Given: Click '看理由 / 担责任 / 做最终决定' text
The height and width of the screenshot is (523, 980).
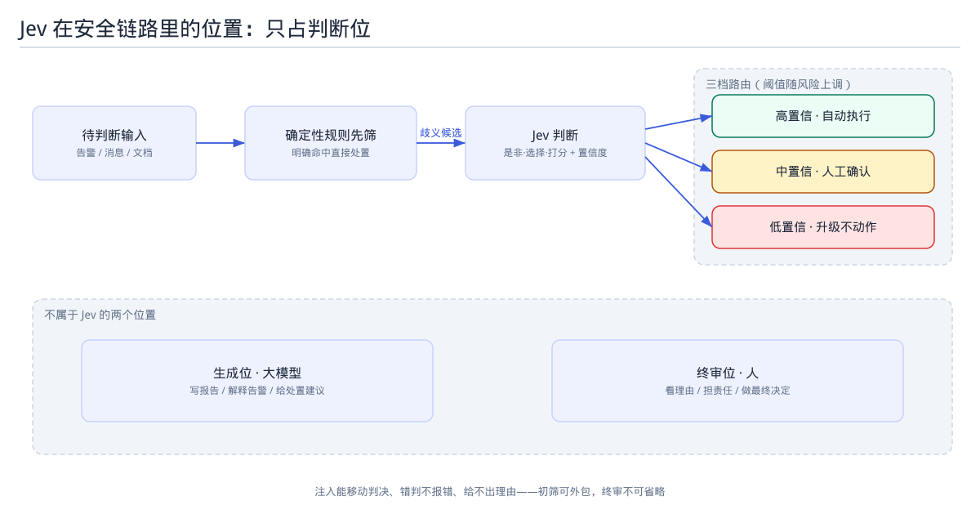Looking at the screenshot, I should pyautogui.click(x=728, y=391).
